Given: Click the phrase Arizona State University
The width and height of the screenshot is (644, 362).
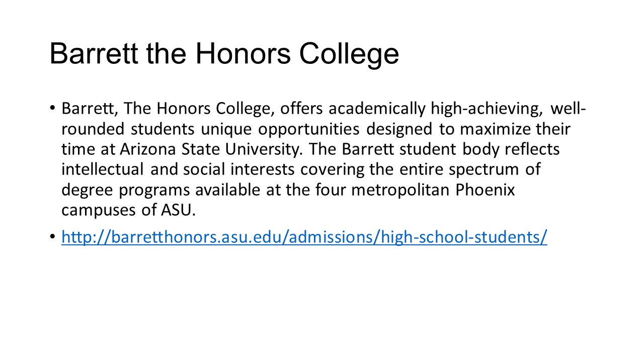Looking at the screenshot, I should tap(212, 149).
